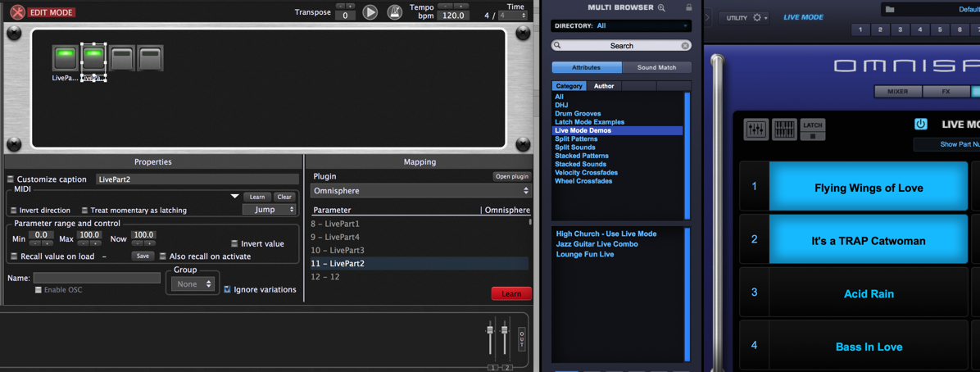This screenshot has height=372, width=980.
Task: Switch to the Attributes tab
Action: tap(587, 67)
